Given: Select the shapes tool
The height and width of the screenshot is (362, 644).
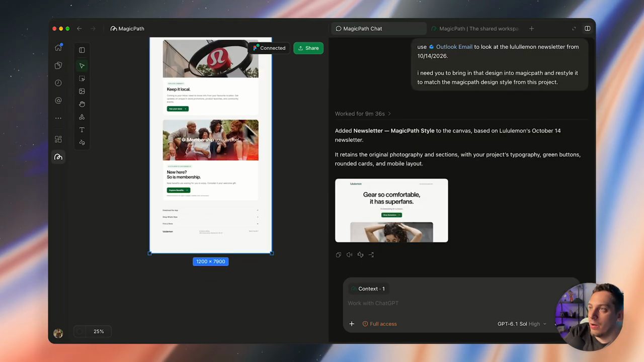Looking at the screenshot, I should (82, 117).
